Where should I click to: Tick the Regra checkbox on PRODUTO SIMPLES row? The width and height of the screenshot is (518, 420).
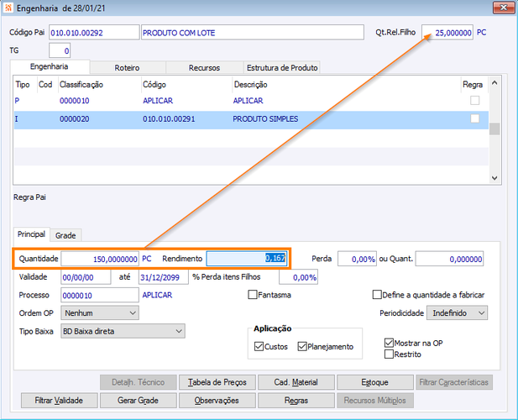(474, 118)
